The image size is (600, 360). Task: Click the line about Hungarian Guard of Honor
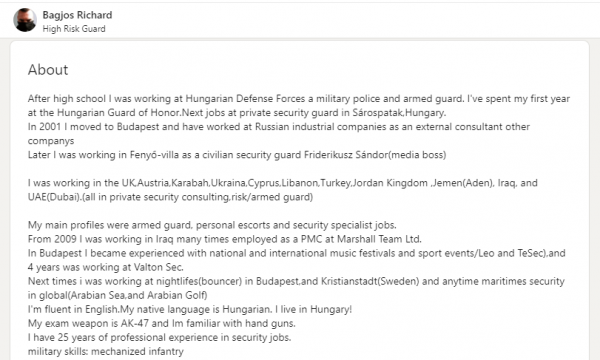point(237,113)
